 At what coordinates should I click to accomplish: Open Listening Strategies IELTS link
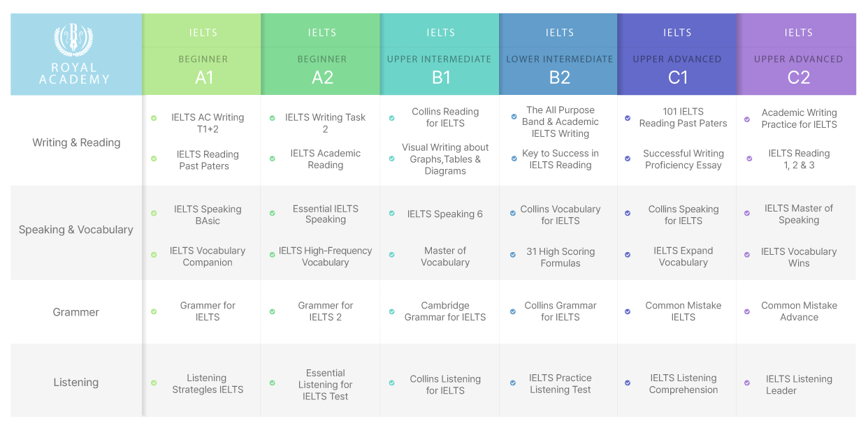[208, 384]
